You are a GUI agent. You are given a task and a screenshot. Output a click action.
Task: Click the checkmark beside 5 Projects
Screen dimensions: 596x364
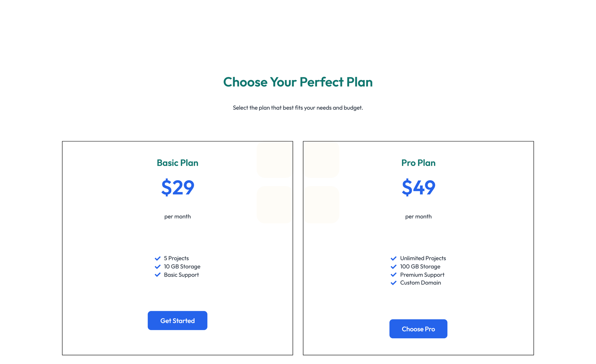click(x=158, y=258)
